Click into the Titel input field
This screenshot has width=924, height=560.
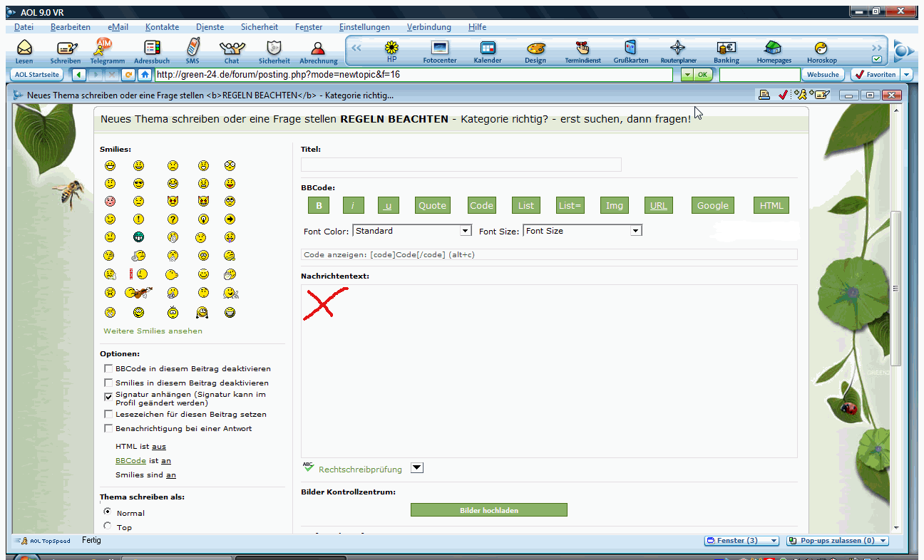click(x=461, y=165)
